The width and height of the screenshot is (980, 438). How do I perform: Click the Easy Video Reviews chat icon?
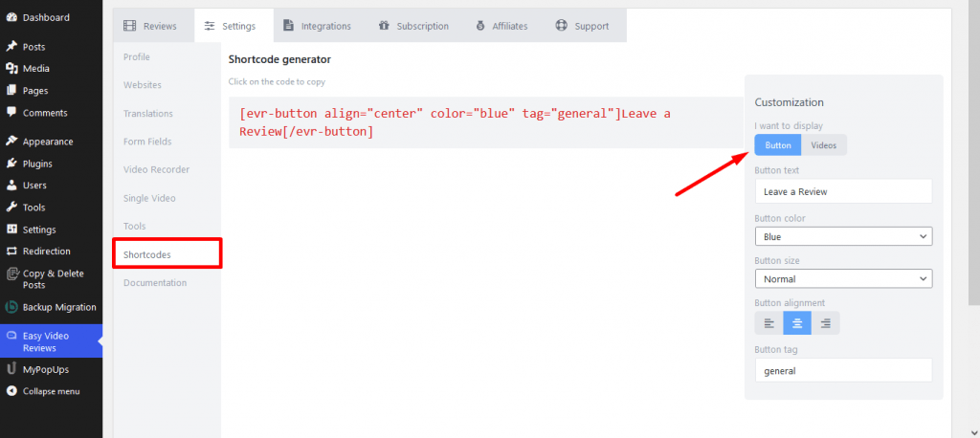pyautogui.click(x=11, y=336)
